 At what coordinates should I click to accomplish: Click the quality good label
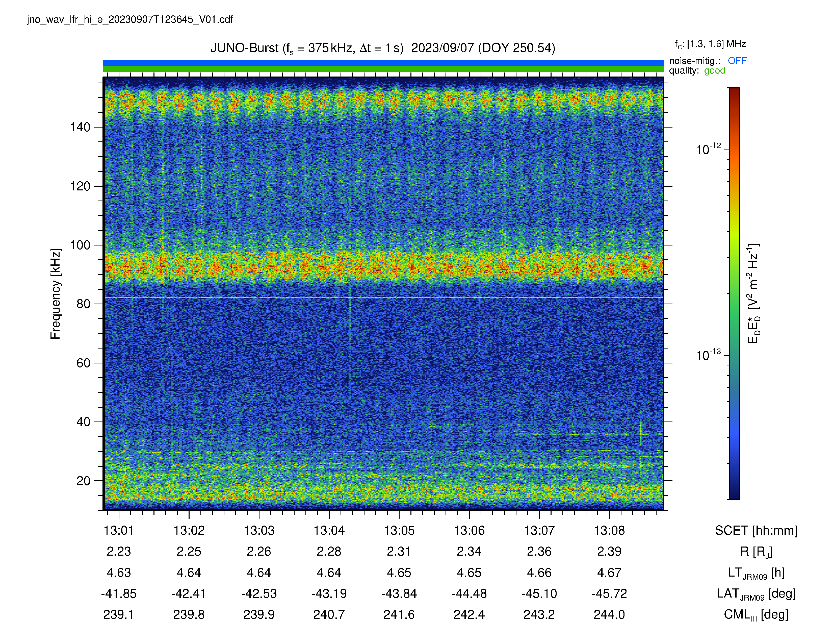click(697, 70)
